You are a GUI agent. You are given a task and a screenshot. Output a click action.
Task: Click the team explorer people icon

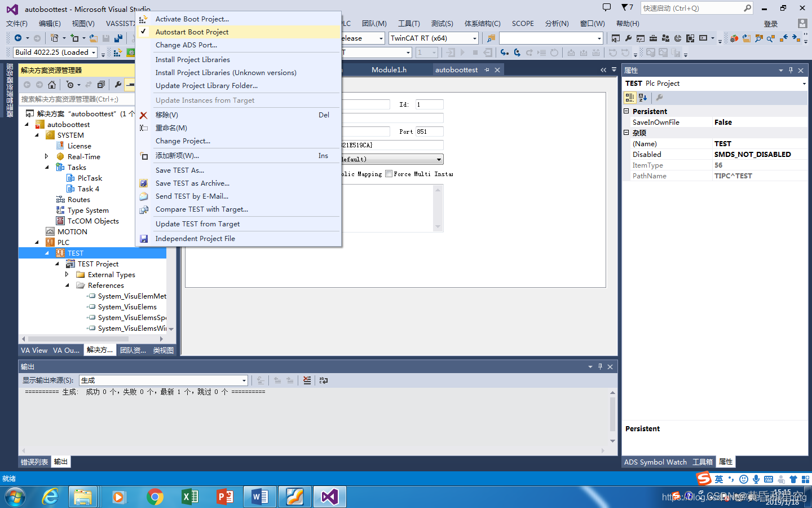coord(665,38)
